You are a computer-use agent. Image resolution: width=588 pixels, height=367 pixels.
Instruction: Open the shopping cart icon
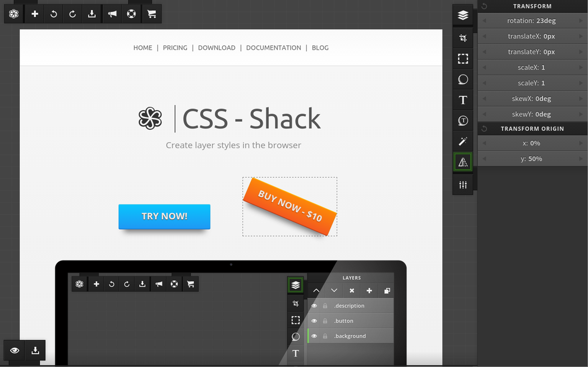[151, 14]
